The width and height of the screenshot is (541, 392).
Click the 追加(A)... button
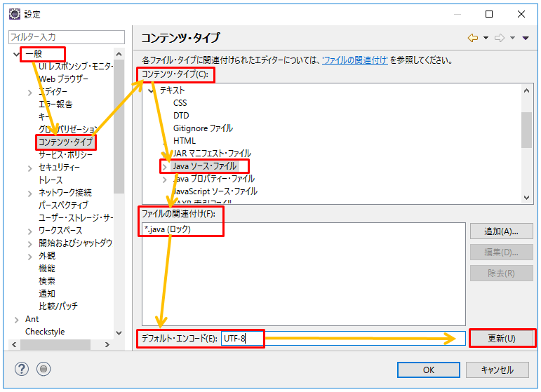(x=501, y=231)
